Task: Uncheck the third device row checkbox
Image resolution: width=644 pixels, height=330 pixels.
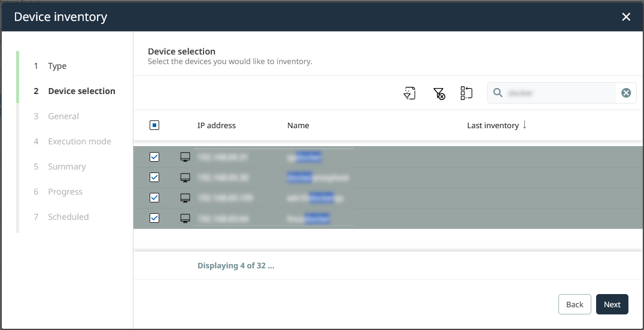Action: [x=154, y=198]
